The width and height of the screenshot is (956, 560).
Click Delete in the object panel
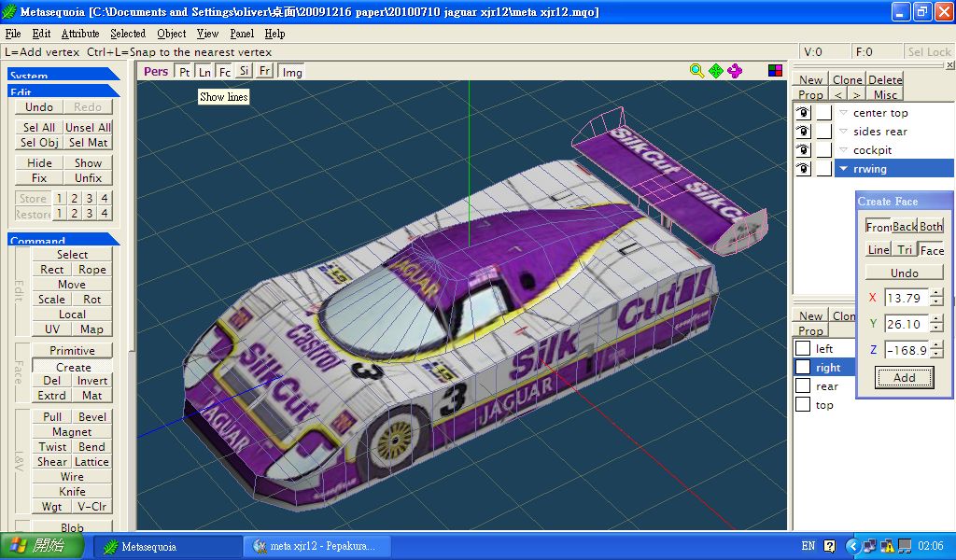pos(885,80)
